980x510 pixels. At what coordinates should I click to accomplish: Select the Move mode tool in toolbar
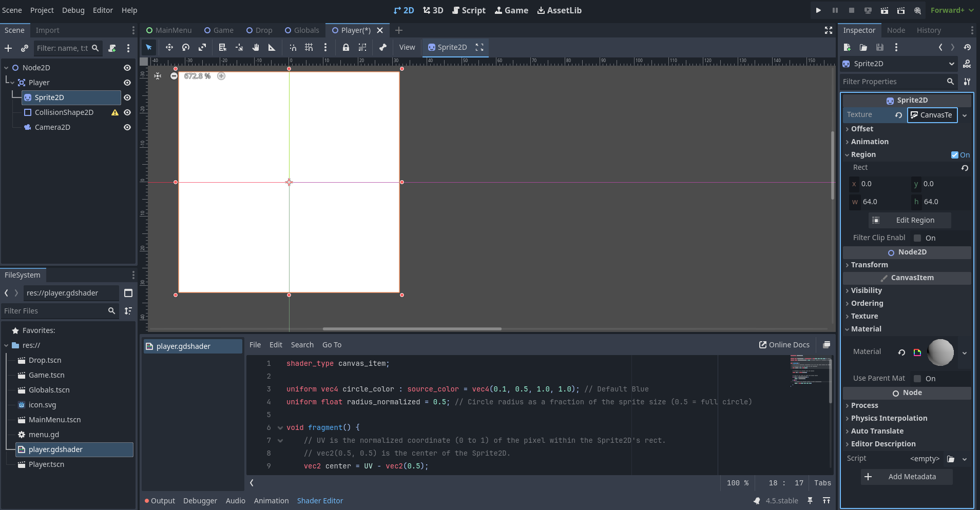(169, 47)
